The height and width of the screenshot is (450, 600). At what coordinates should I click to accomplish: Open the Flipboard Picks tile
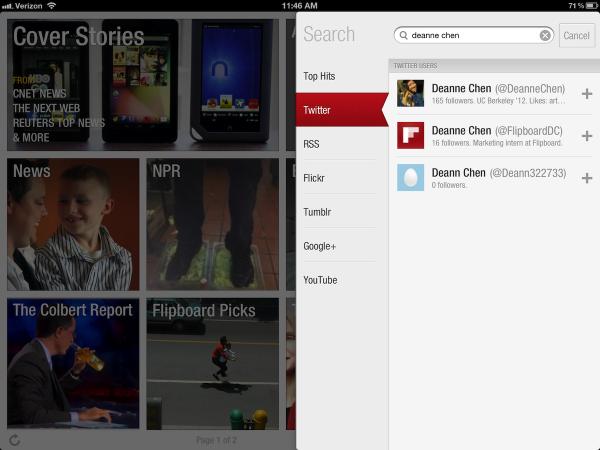[213, 364]
